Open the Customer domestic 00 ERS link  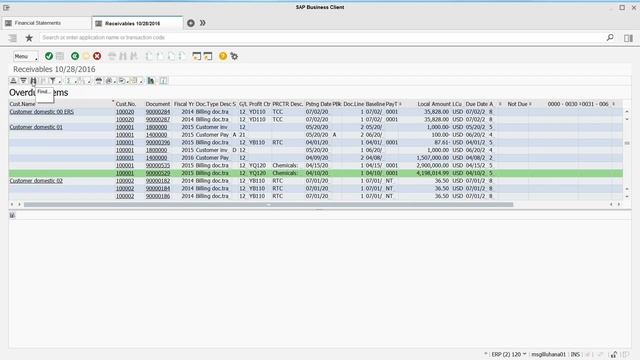click(42, 112)
